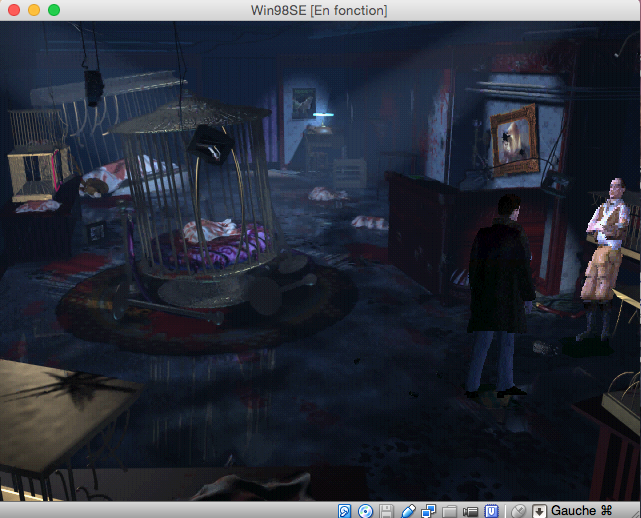Open the network adapters indicator
641x518 pixels.
(x=428, y=511)
